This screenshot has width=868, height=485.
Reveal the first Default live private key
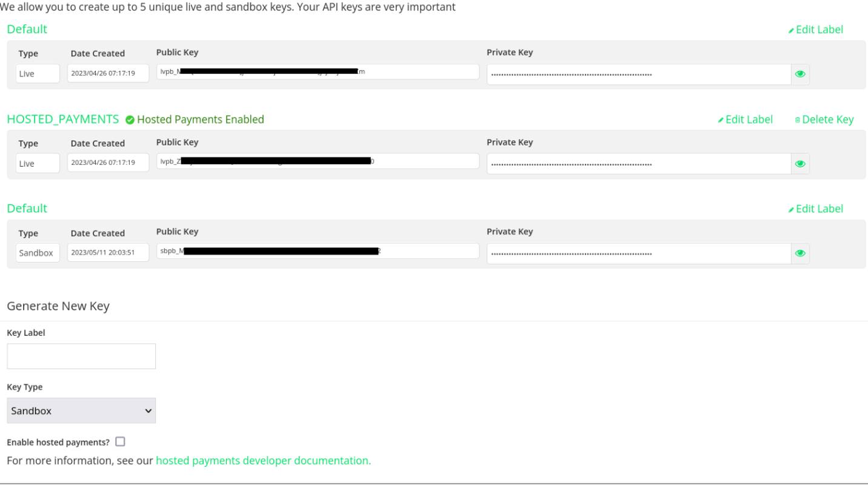[800, 74]
